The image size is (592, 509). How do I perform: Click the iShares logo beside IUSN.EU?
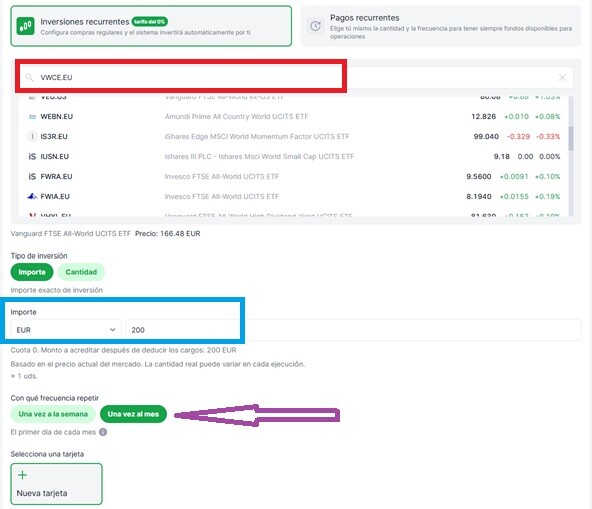click(x=32, y=156)
